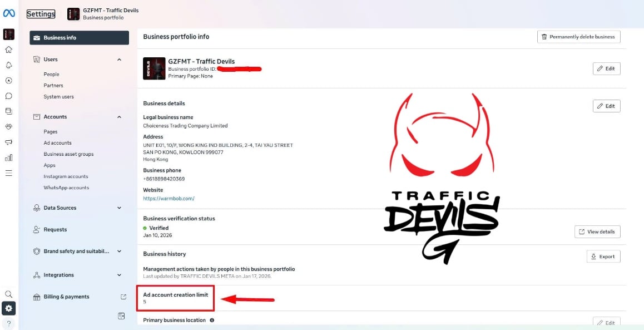View details of business verification
The width and height of the screenshot is (644, 330).
coord(597,232)
